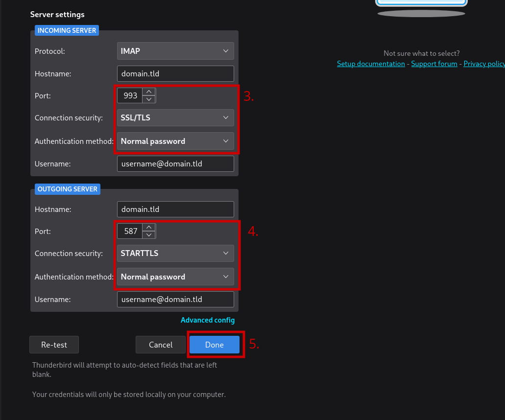
Task: Decrease incoming port with down arrow
Action: click(x=149, y=99)
